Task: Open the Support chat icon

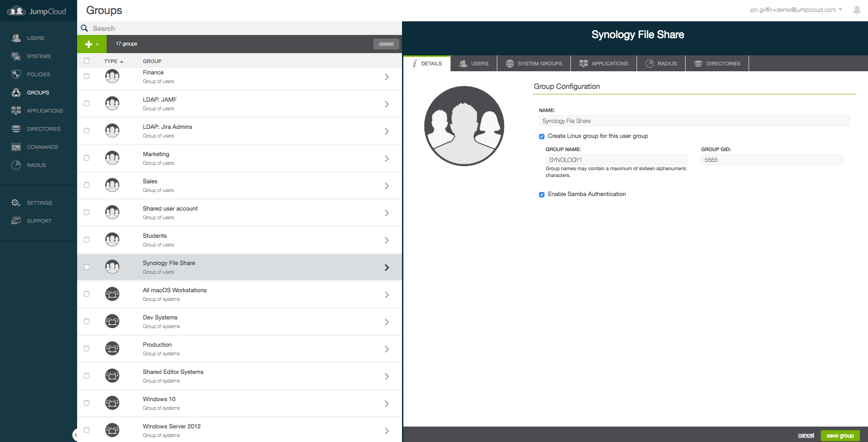Action: pos(16,221)
